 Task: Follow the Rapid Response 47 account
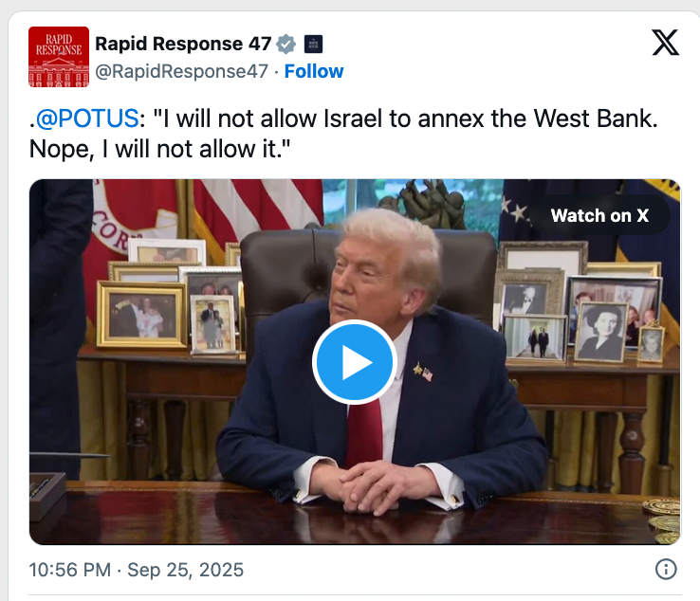pos(314,71)
